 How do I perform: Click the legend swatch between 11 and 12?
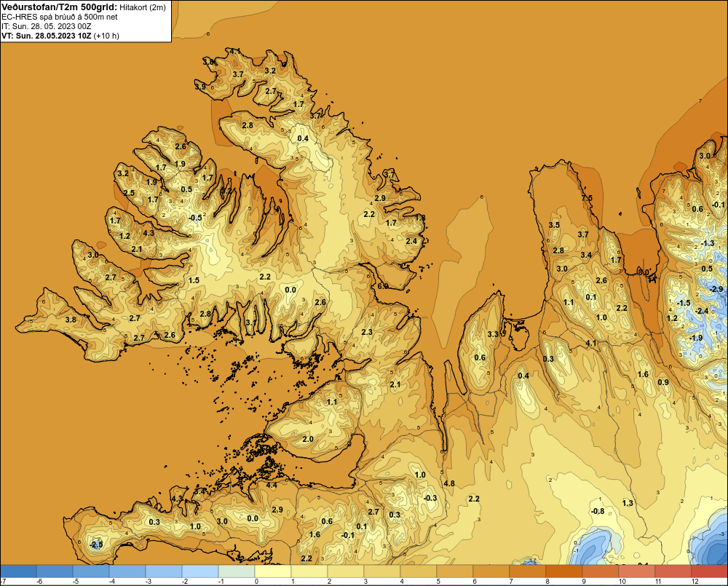point(673,571)
